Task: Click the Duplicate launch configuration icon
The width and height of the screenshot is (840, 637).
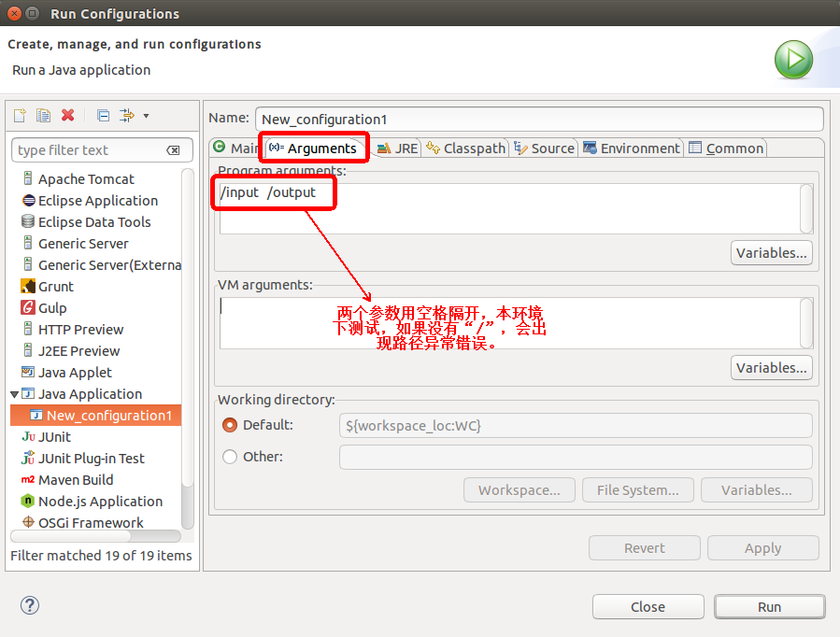Action: point(43,115)
